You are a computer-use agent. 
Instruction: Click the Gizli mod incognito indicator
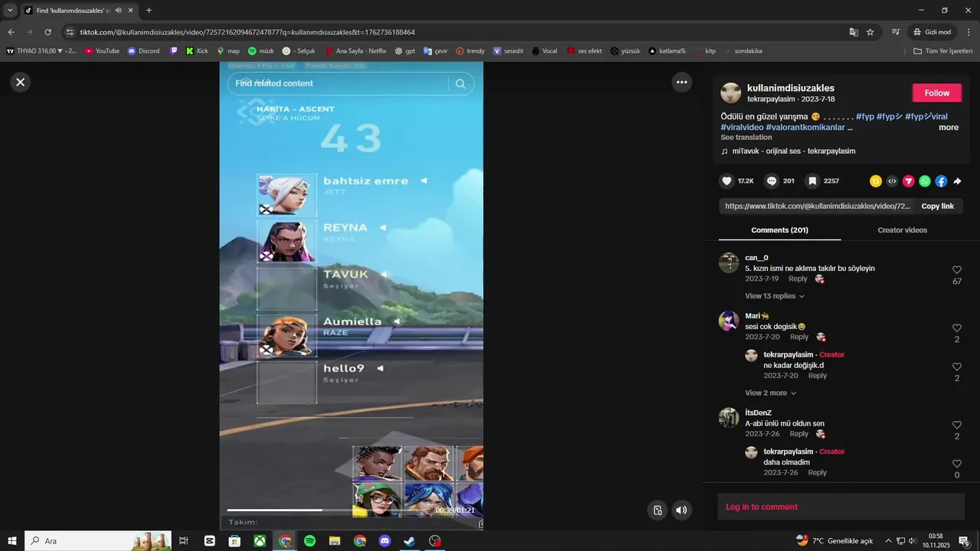pos(932,32)
